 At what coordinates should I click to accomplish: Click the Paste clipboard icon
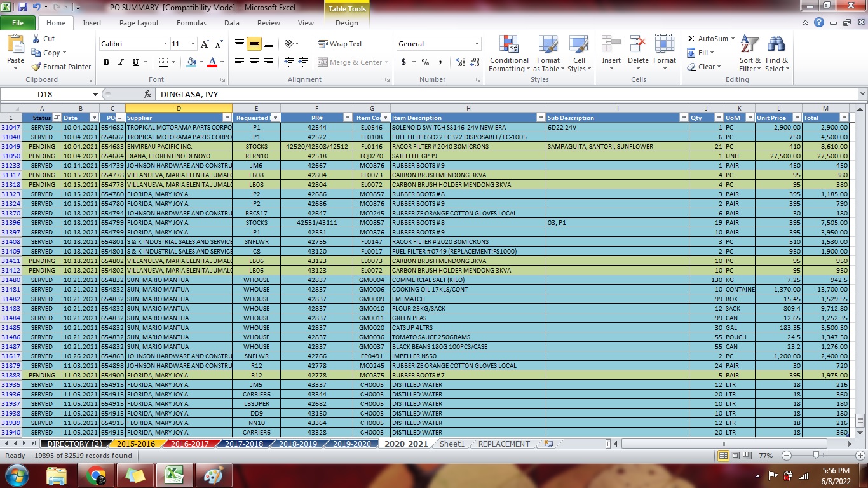[15, 45]
